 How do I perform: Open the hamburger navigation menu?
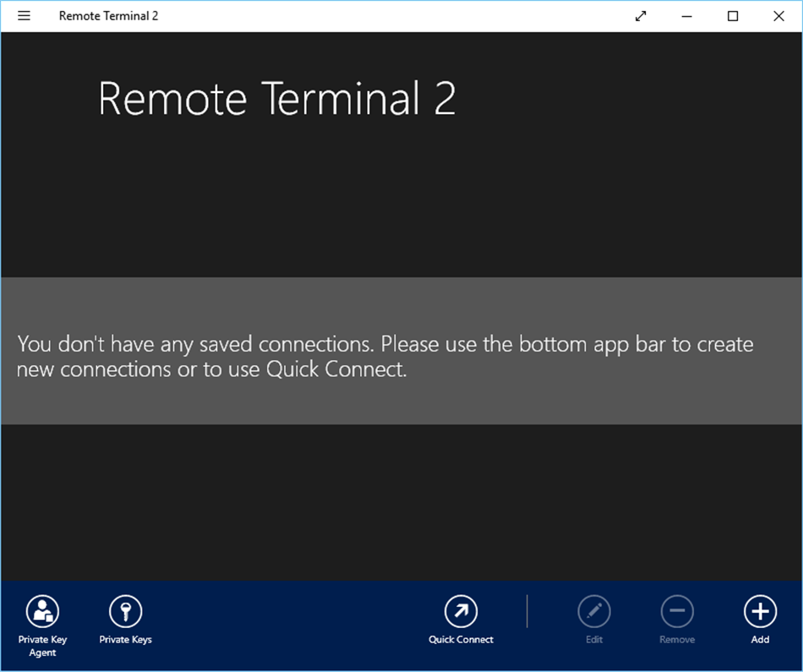[x=23, y=15]
